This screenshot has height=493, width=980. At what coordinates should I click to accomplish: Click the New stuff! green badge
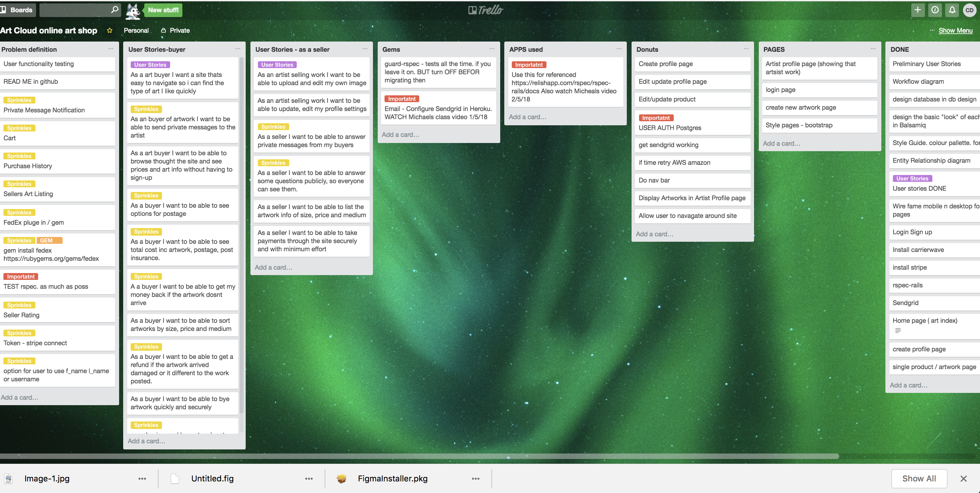pos(163,10)
